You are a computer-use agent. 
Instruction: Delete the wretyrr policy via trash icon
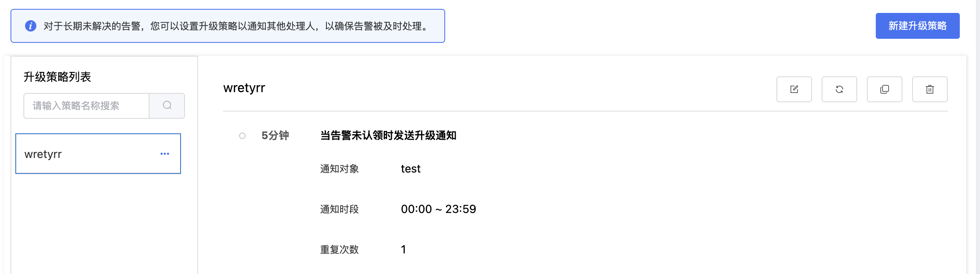pos(930,89)
